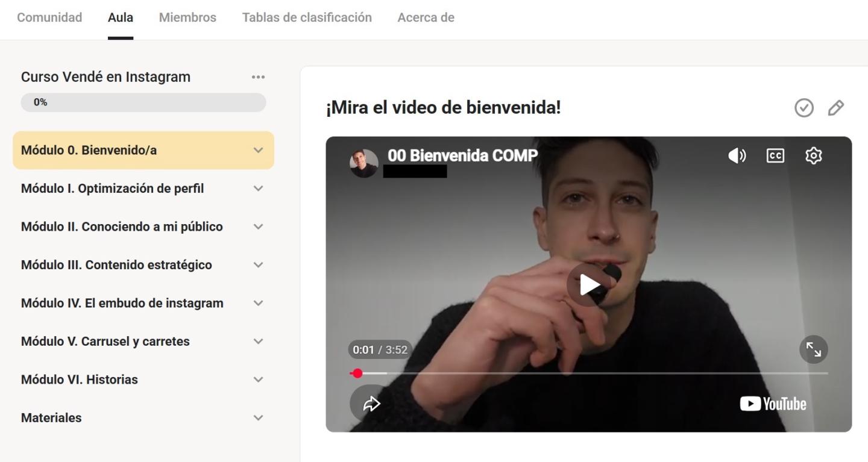Select the Materiales label
Viewport: 868px width, 462px height.
51,417
